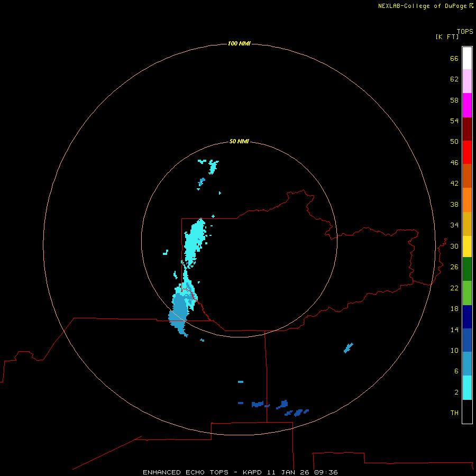Click the white 66 kft legend swatch
This screenshot has height=476, width=476.
tap(467, 58)
